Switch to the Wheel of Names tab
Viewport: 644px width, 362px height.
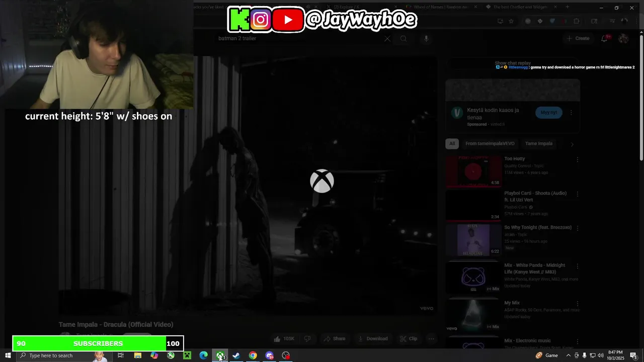click(x=440, y=7)
